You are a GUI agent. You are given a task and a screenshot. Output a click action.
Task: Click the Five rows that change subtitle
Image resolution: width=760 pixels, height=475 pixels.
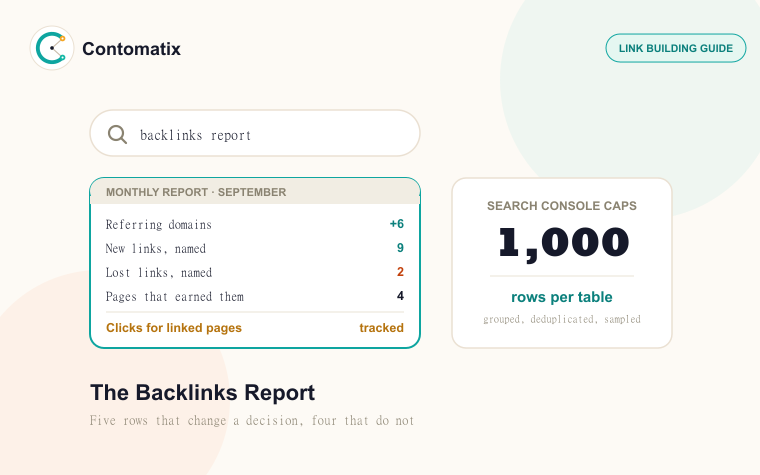click(252, 421)
